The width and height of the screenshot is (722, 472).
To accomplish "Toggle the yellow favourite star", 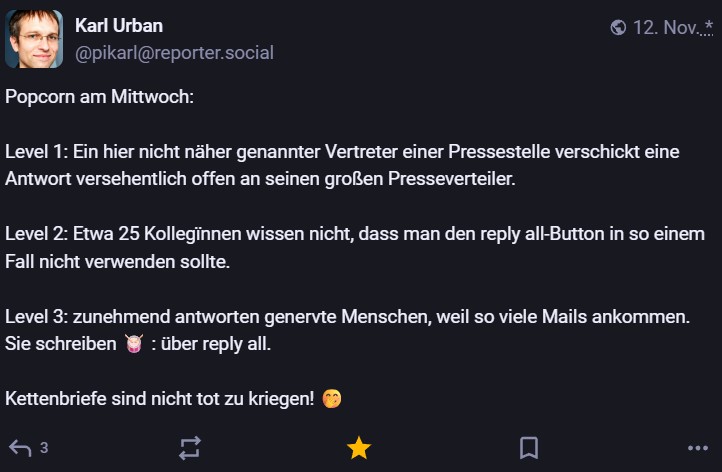I will [359, 448].
